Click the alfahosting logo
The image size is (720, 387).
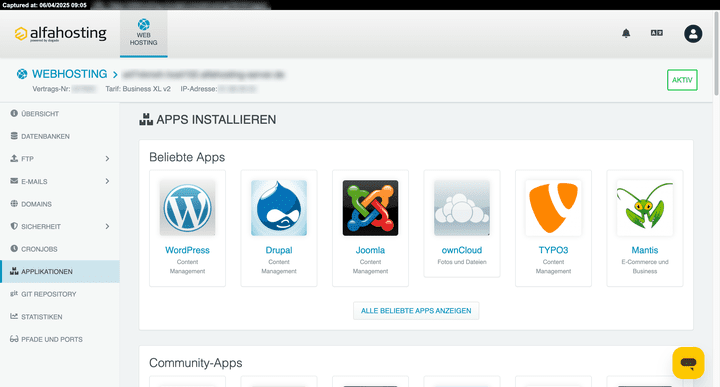tap(60, 34)
